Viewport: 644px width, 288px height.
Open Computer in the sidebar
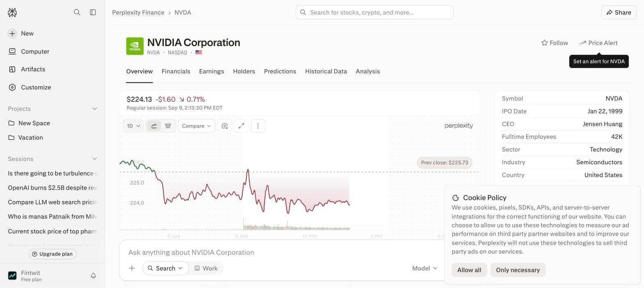(x=52, y=51)
